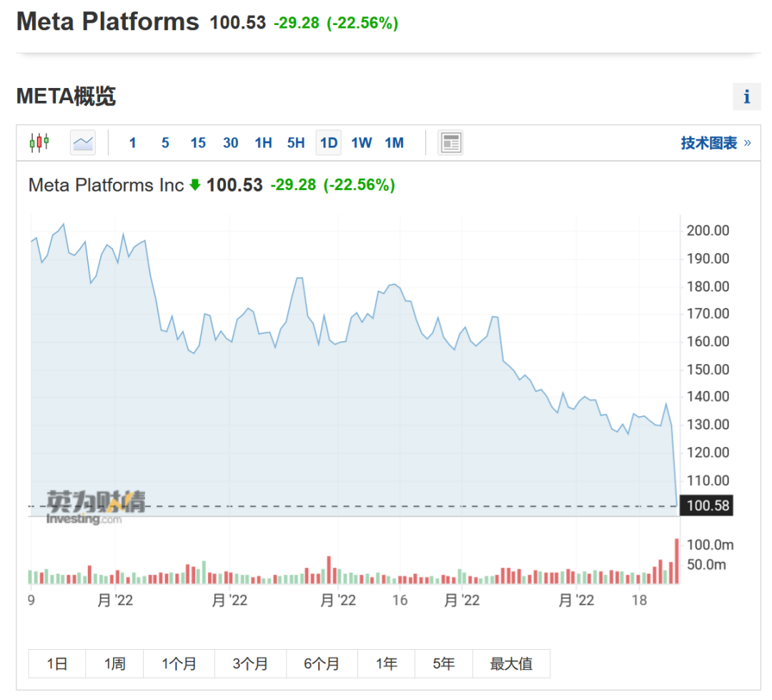Select the candlestick chart type icon

[39, 142]
